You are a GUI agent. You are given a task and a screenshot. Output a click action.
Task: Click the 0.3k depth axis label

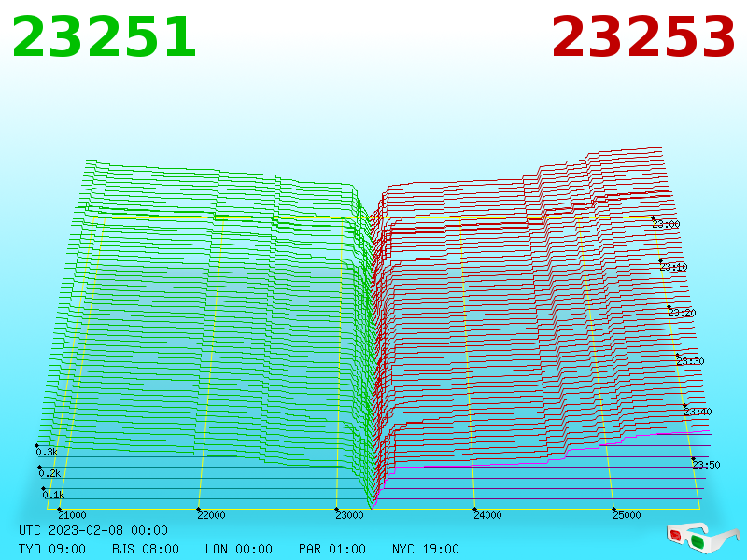[47, 452]
